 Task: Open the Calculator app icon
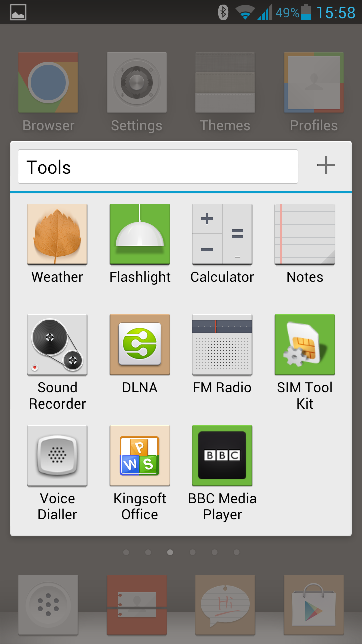click(x=222, y=234)
